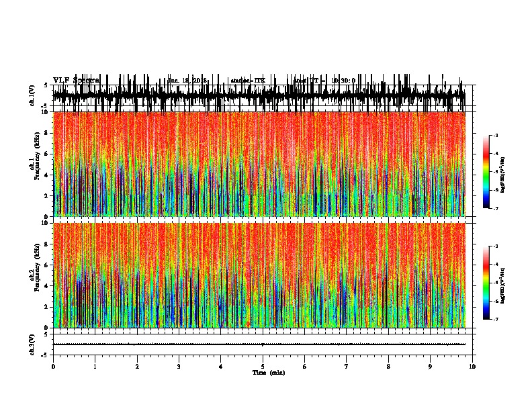Click the "ch.3(V)" axis label
532x411 pixels.
point(32,345)
